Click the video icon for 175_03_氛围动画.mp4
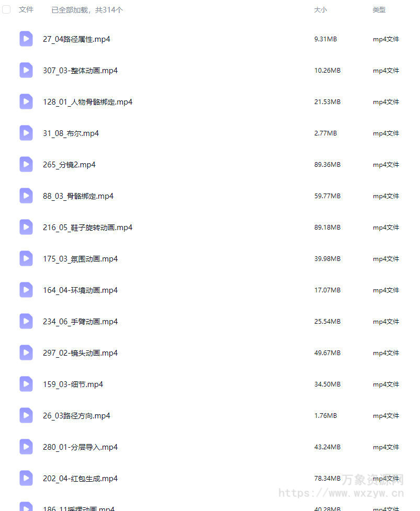This screenshot has height=511, width=420. click(x=26, y=258)
